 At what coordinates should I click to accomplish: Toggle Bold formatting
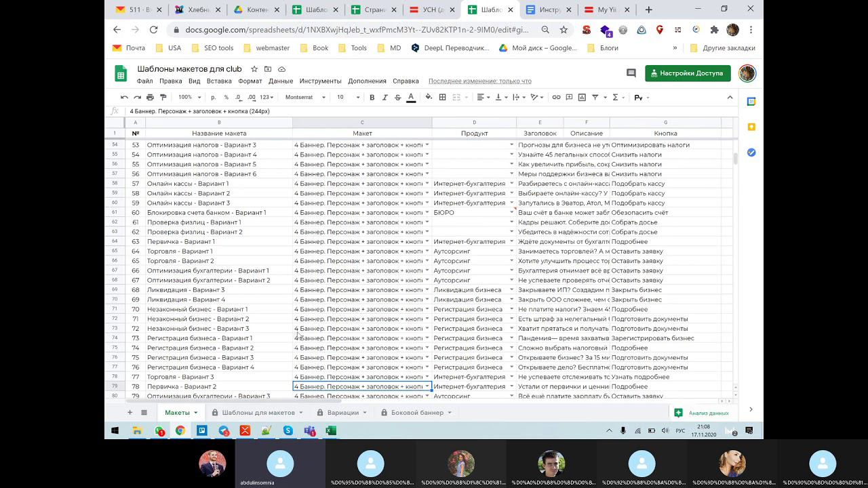pyautogui.click(x=372, y=97)
